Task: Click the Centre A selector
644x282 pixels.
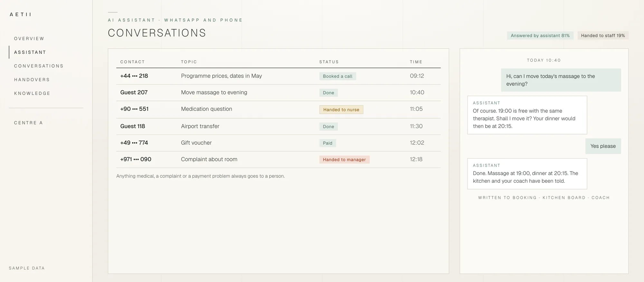Action: click(28, 123)
